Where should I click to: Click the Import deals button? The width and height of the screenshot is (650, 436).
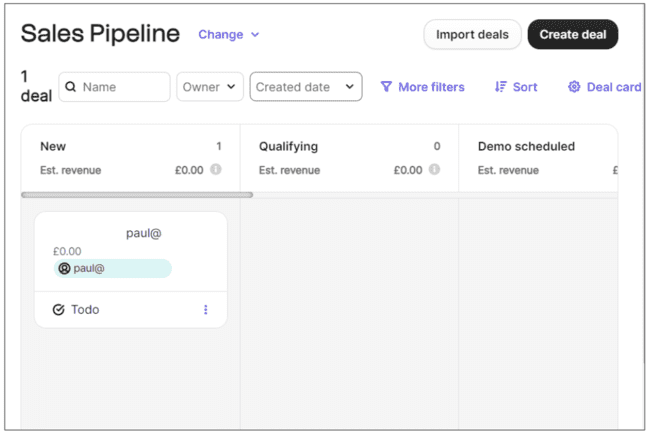tap(472, 34)
